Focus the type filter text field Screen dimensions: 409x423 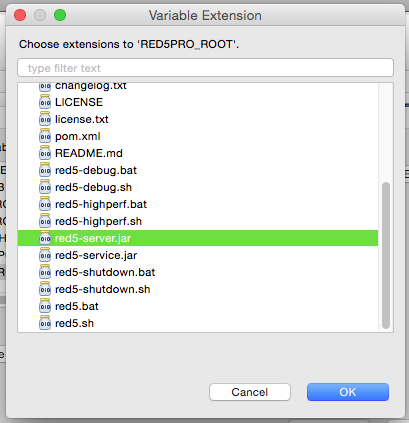pyautogui.click(x=205, y=68)
